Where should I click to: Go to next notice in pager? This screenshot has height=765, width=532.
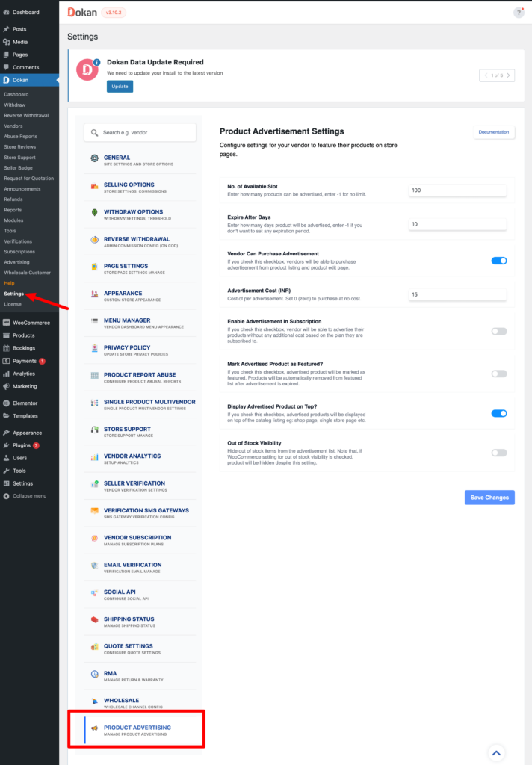(508, 75)
